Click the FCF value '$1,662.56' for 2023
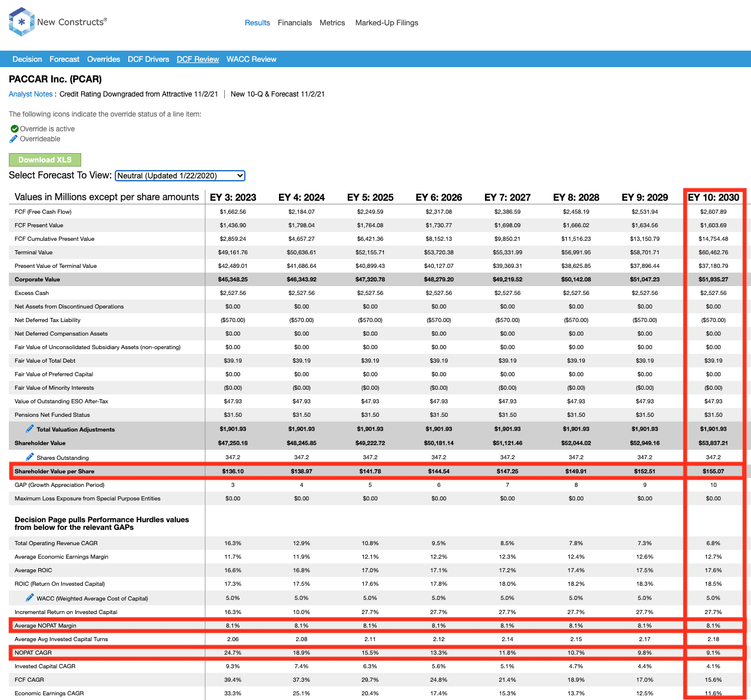Image resolution: width=751 pixels, height=700 pixels. (233, 212)
